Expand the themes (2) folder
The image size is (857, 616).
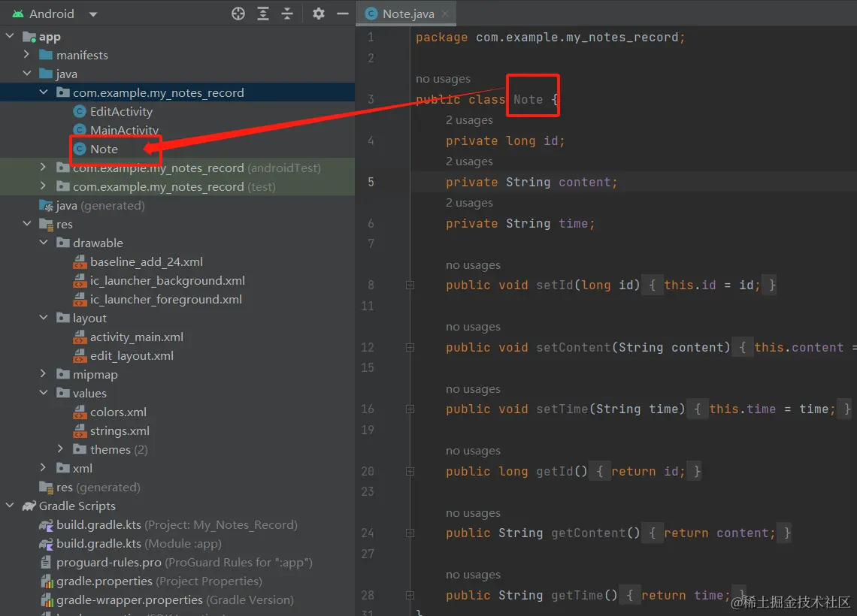61,449
